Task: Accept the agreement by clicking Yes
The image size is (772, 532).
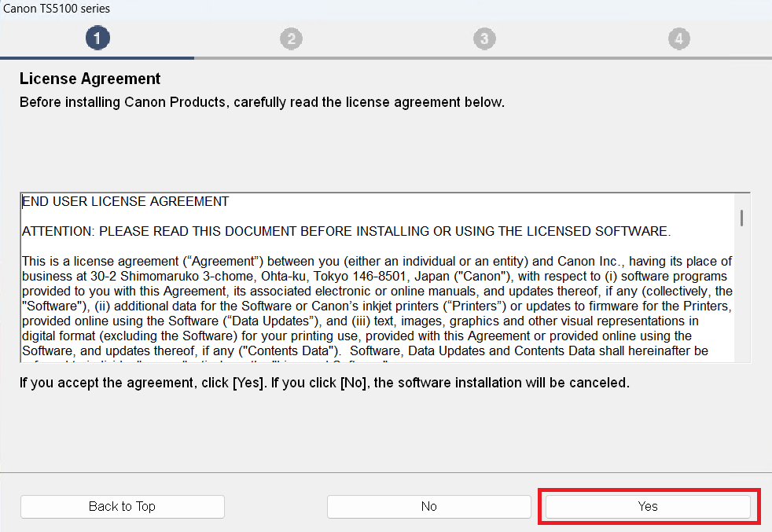Action: click(648, 506)
